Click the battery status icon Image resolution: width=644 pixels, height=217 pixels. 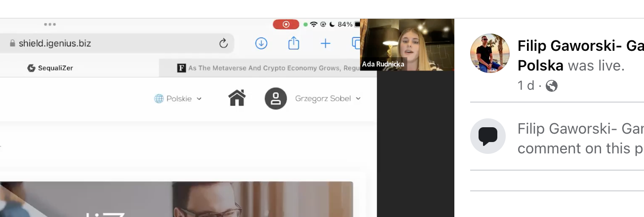point(357,24)
